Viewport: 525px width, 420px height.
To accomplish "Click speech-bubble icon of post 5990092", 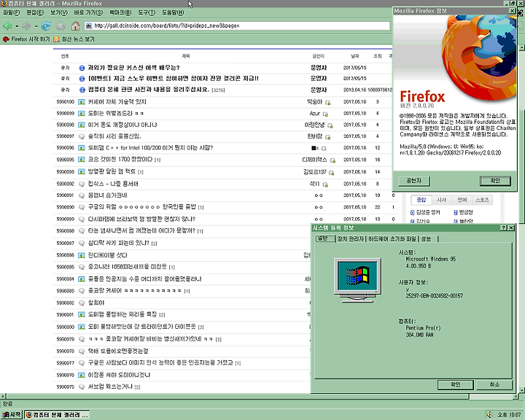I will pyautogui.click(x=82, y=184).
